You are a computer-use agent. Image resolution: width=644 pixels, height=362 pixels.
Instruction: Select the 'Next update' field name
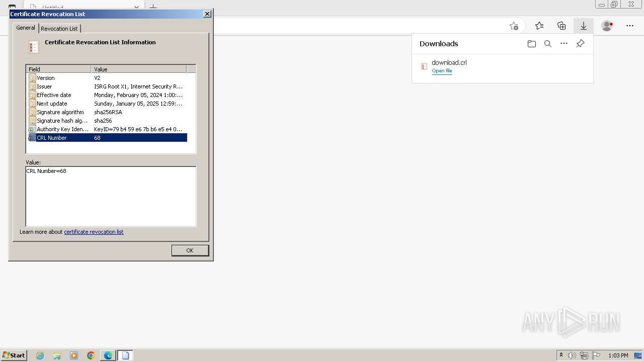pos(52,104)
